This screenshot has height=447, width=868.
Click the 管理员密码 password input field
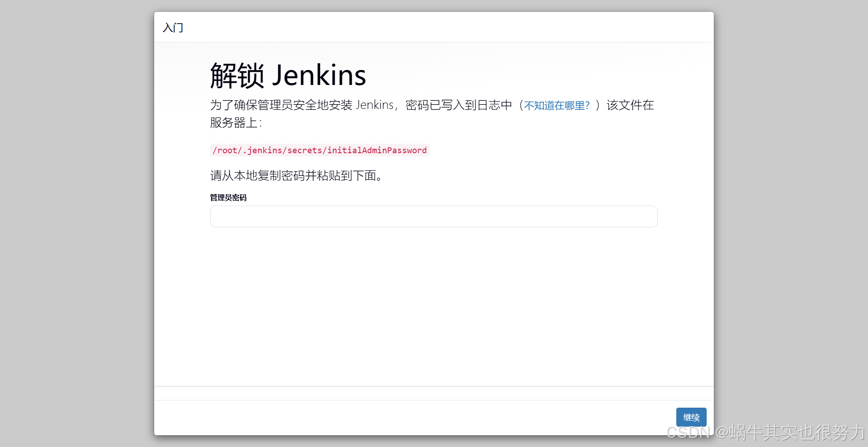pyautogui.click(x=434, y=216)
